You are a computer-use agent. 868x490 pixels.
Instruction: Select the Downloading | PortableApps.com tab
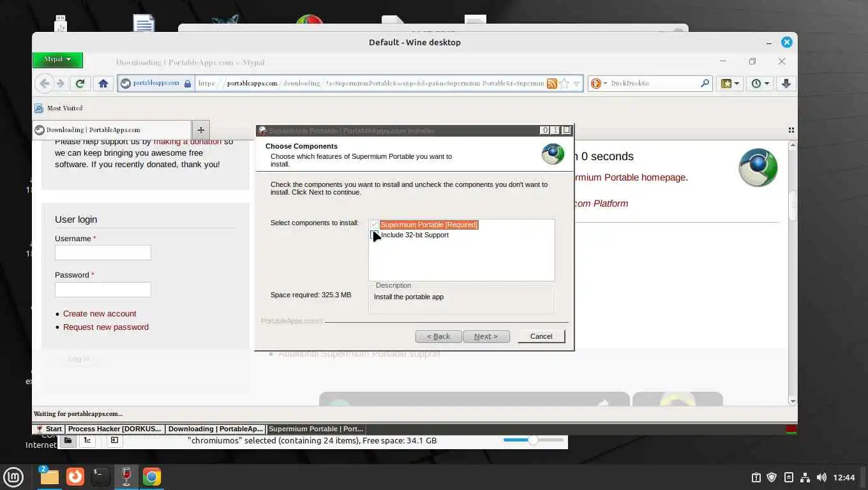pos(112,130)
